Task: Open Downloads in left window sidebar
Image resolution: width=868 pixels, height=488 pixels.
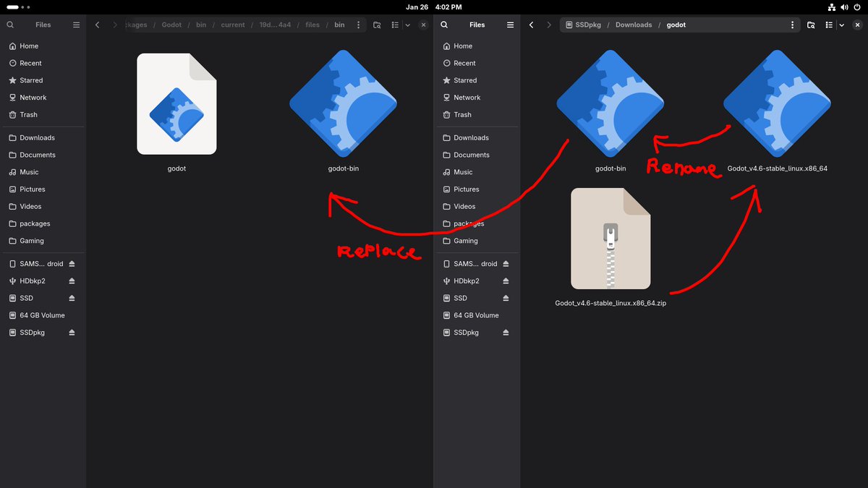Action: tap(43, 137)
